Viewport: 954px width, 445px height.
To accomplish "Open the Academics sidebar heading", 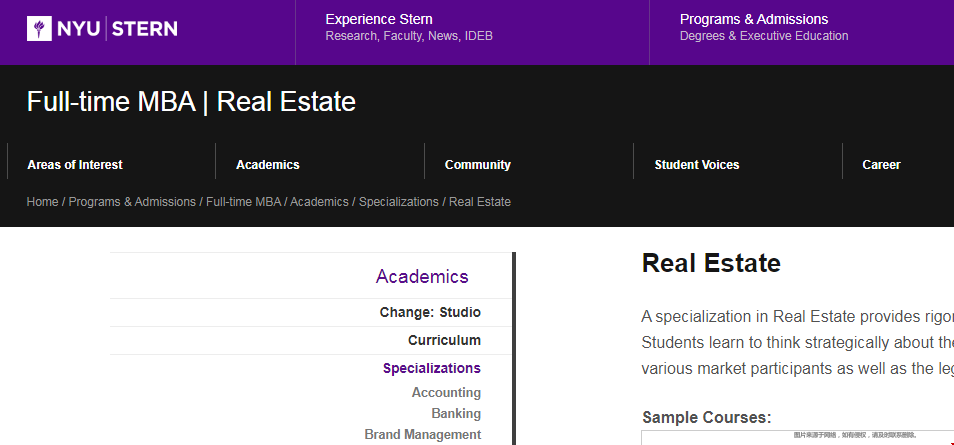I will coord(422,276).
